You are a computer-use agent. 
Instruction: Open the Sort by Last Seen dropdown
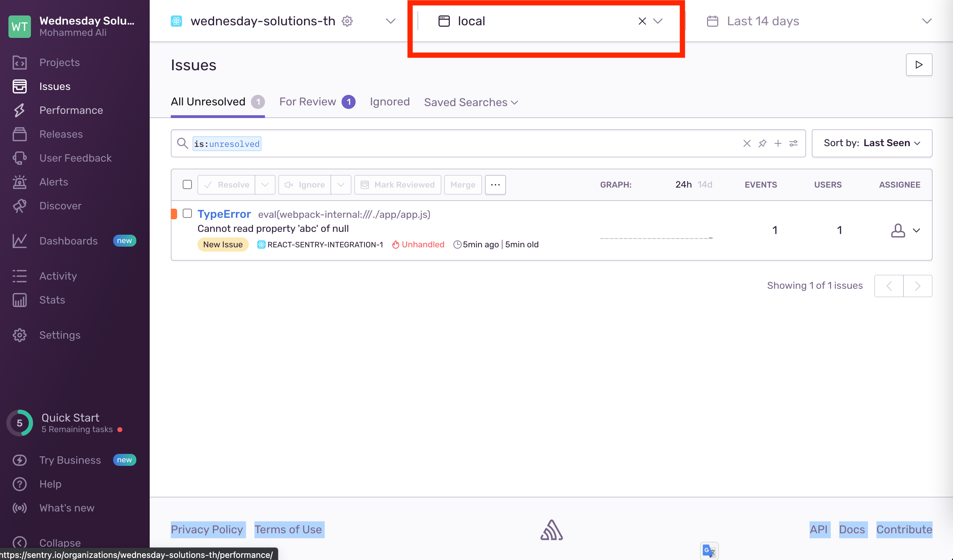click(x=872, y=143)
